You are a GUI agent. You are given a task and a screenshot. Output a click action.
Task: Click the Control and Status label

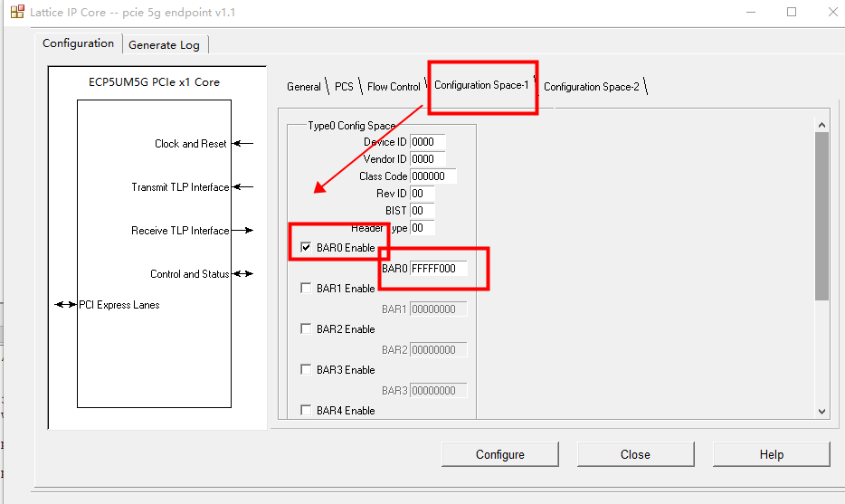[190, 274]
